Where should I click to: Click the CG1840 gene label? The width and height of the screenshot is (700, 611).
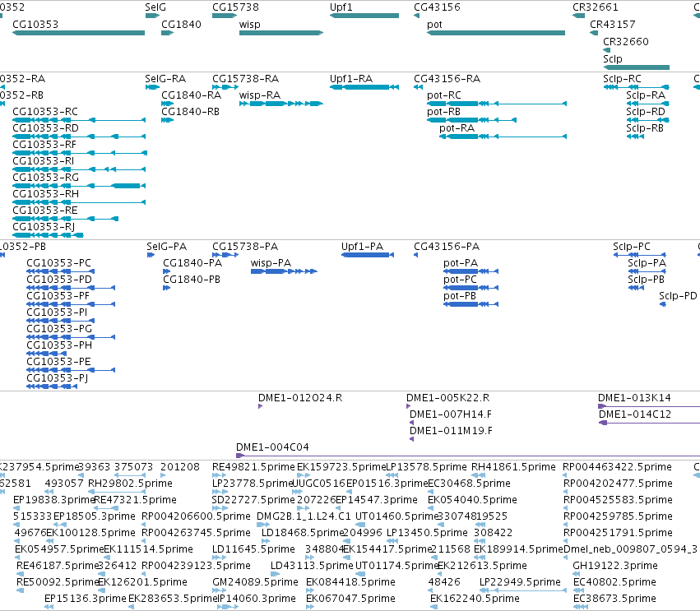coord(181,24)
